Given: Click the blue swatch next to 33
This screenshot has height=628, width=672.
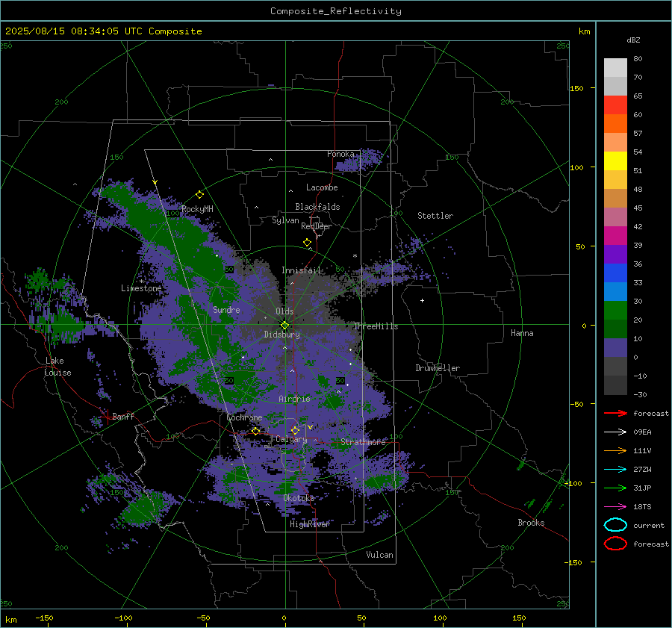Looking at the screenshot, I should click(x=615, y=273).
